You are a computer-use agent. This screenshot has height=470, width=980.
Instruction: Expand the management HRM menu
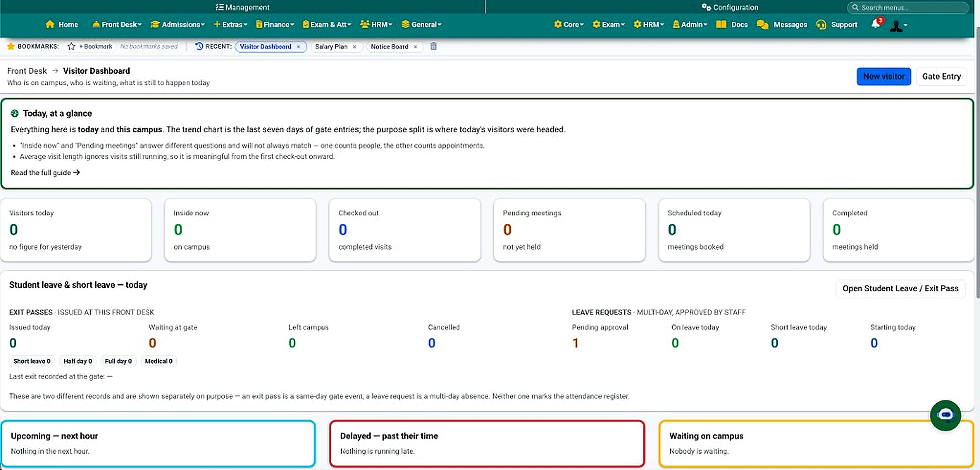coord(376,24)
